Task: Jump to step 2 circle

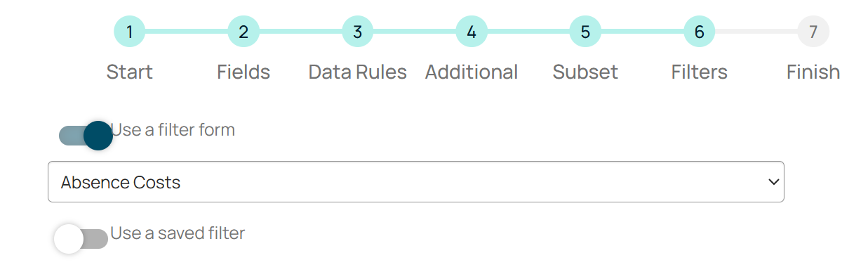Action: (x=243, y=32)
